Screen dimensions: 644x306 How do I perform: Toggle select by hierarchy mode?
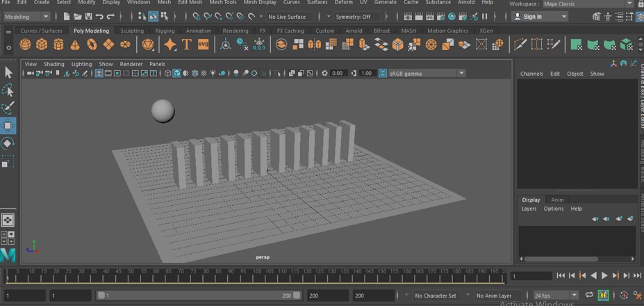[142, 17]
